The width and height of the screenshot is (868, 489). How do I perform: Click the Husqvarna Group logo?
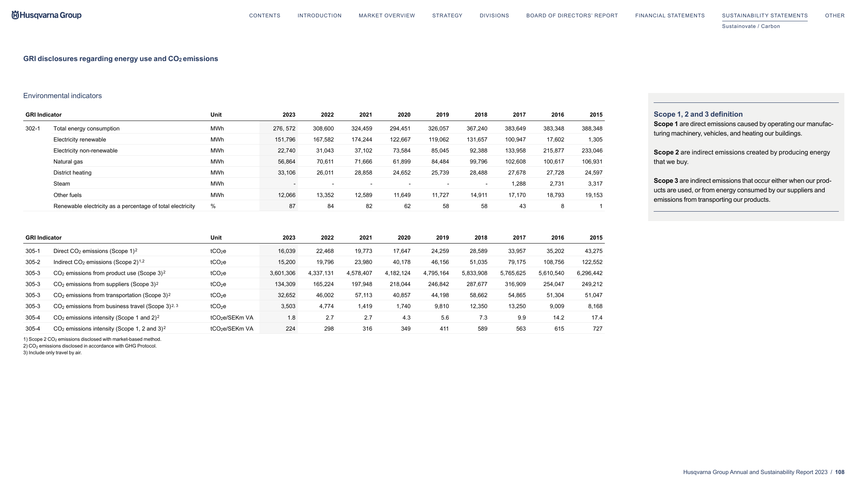[46, 15]
